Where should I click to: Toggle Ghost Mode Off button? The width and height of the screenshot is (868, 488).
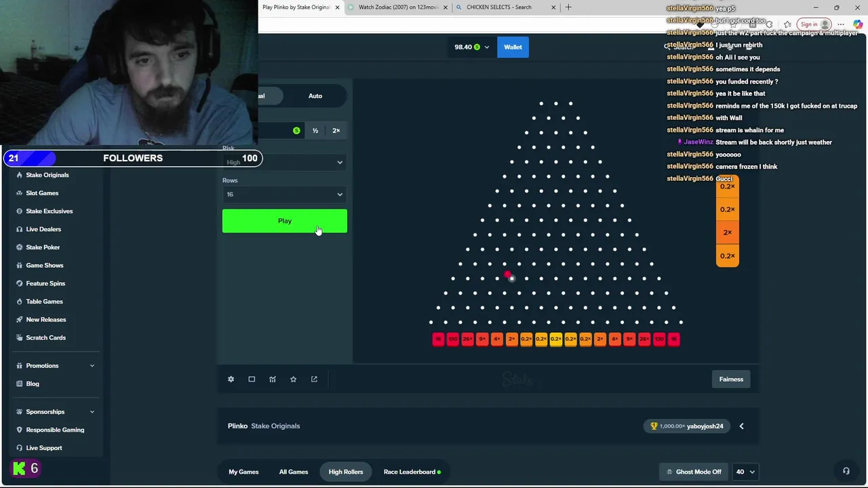pyautogui.click(x=693, y=472)
